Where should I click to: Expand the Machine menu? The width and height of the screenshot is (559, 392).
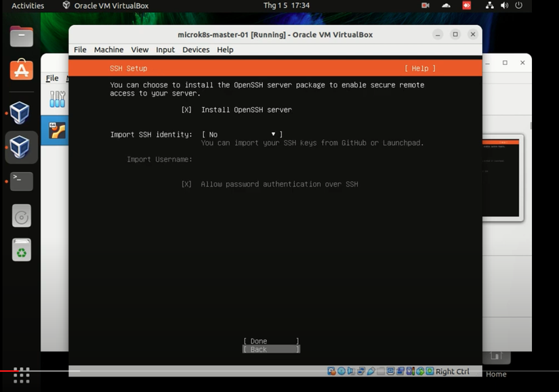point(108,49)
